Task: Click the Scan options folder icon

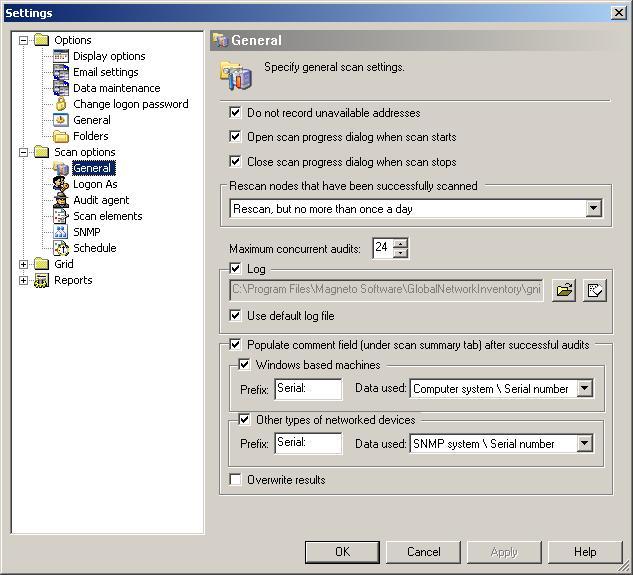Action: (x=41, y=152)
